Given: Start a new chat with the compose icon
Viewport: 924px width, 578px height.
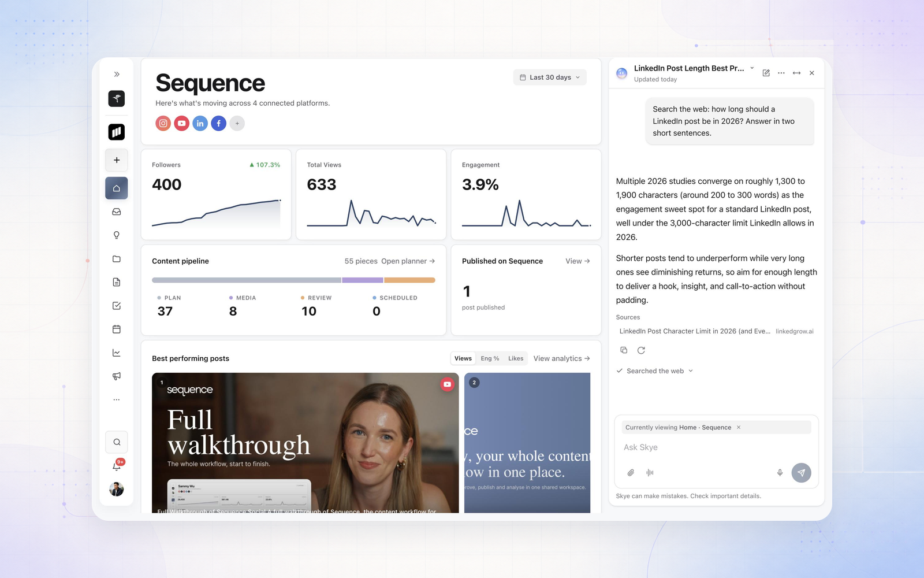Looking at the screenshot, I should 766,73.
